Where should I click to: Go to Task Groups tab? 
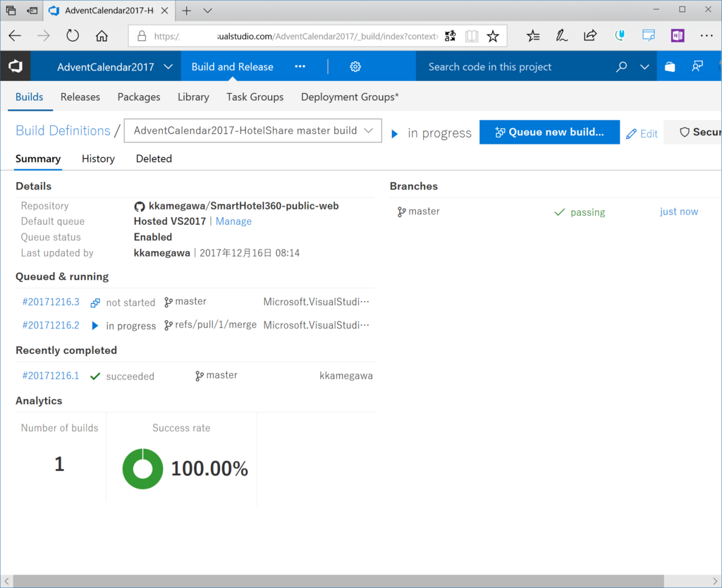[255, 97]
